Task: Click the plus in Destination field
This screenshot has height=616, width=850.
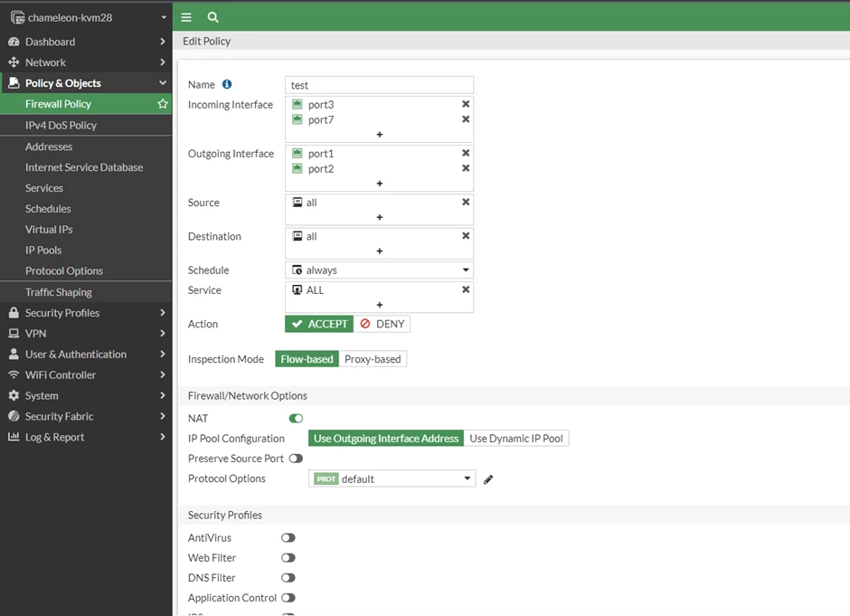Action: pos(380,251)
